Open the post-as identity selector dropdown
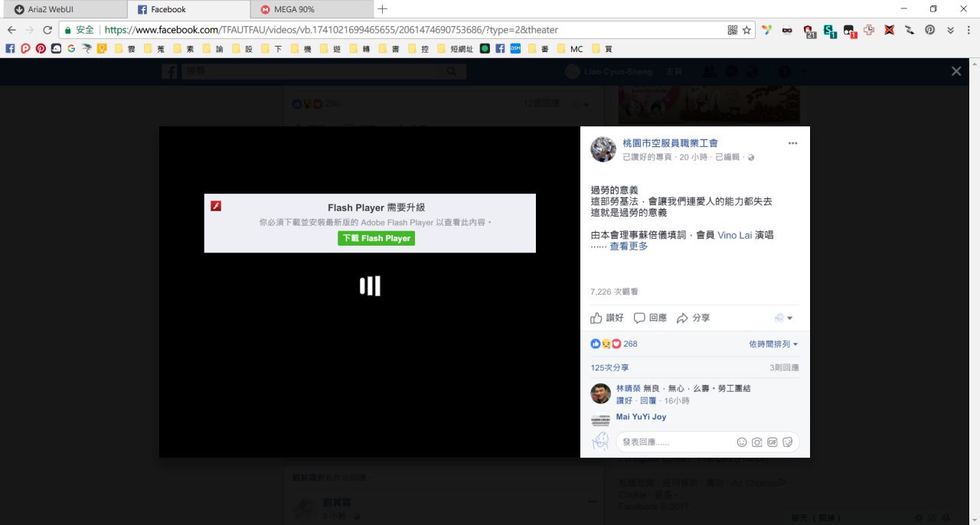The image size is (980, 525). click(x=783, y=318)
